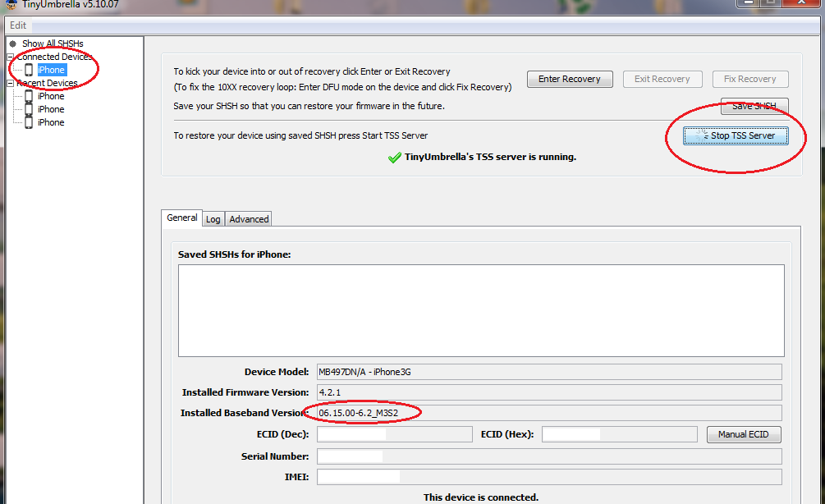
Task: Click the Connected Devices label
Action: 55,57
